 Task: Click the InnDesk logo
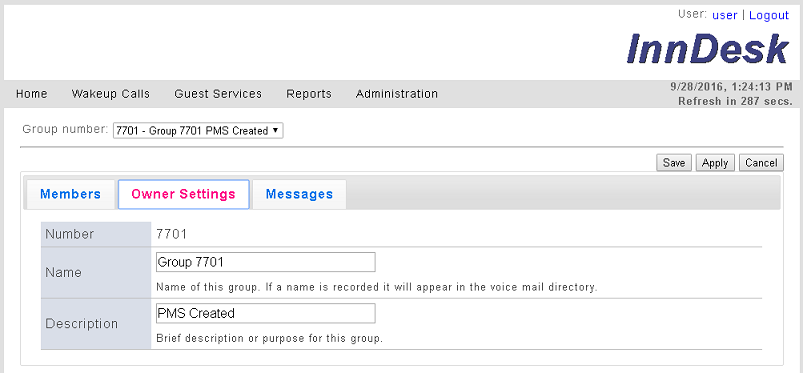pos(707,49)
